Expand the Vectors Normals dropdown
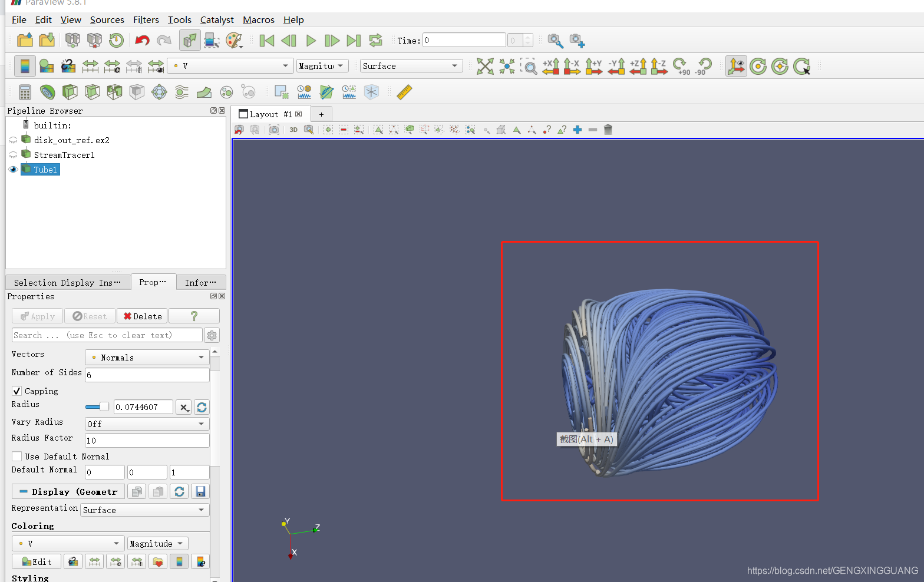The width and height of the screenshot is (924, 582). [x=147, y=358]
